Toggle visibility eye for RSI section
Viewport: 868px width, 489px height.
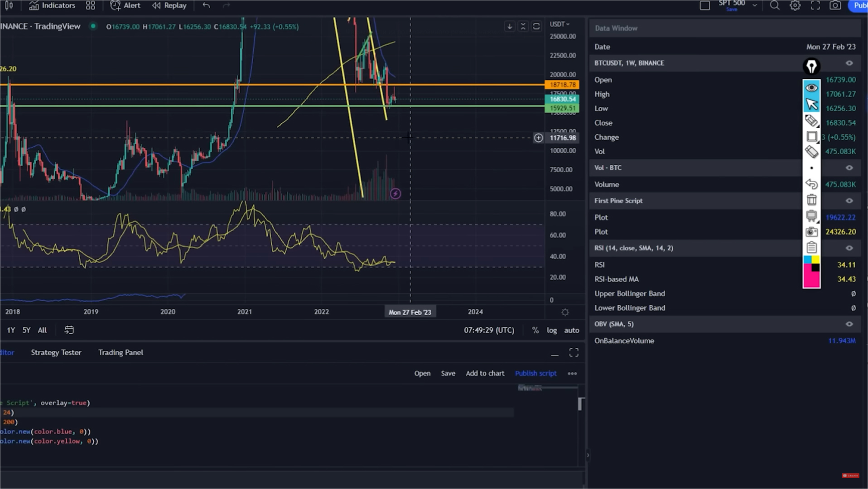[849, 248]
